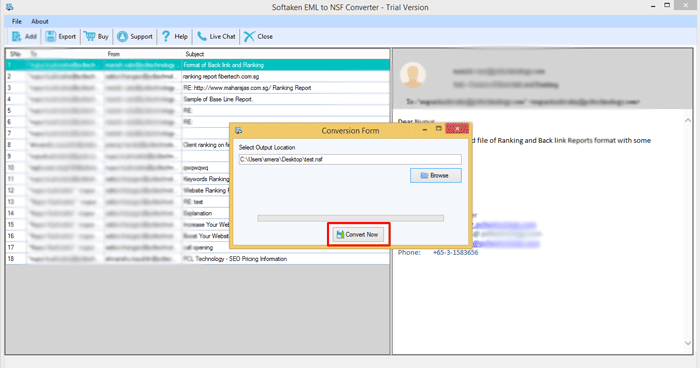Click the conversion progress bar
The height and width of the screenshot is (368, 700).
click(350, 218)
